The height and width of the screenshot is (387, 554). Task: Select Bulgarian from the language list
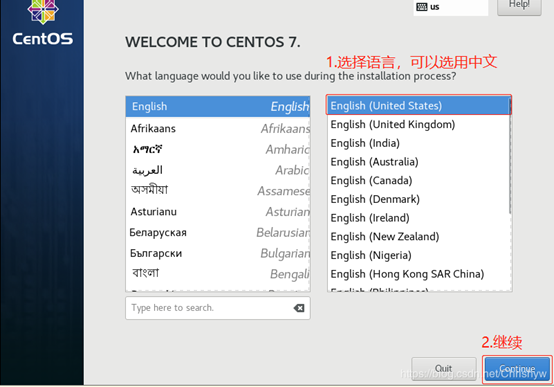click(218, 253)
